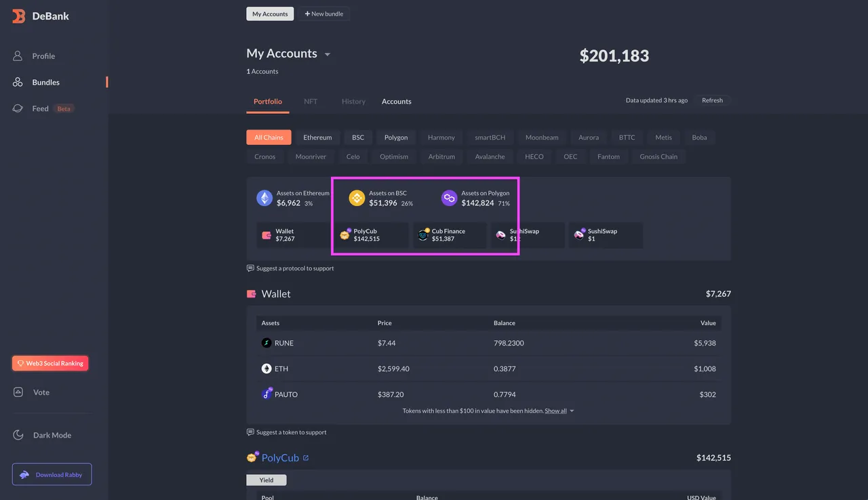The image size is (868, 500).
Task: Click the Vote box icon
Action: tap(18, 392)
